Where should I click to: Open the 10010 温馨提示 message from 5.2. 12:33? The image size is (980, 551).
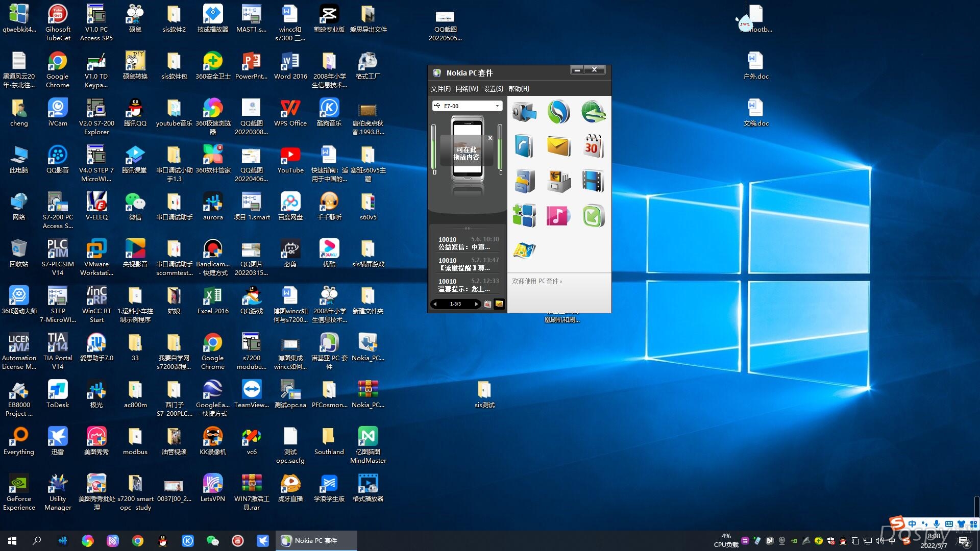click(468, 285)
